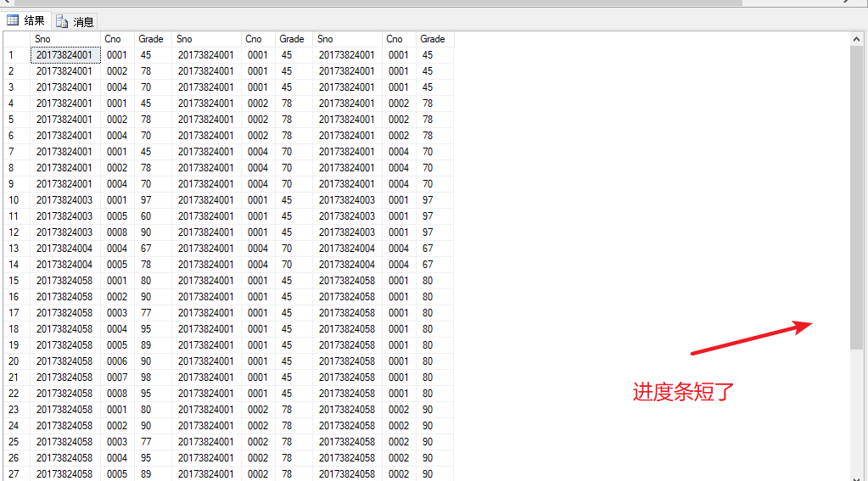The image size is (868, 481).
Task: Click the vertical scrollbar up arrow
Action: (856, 39)
